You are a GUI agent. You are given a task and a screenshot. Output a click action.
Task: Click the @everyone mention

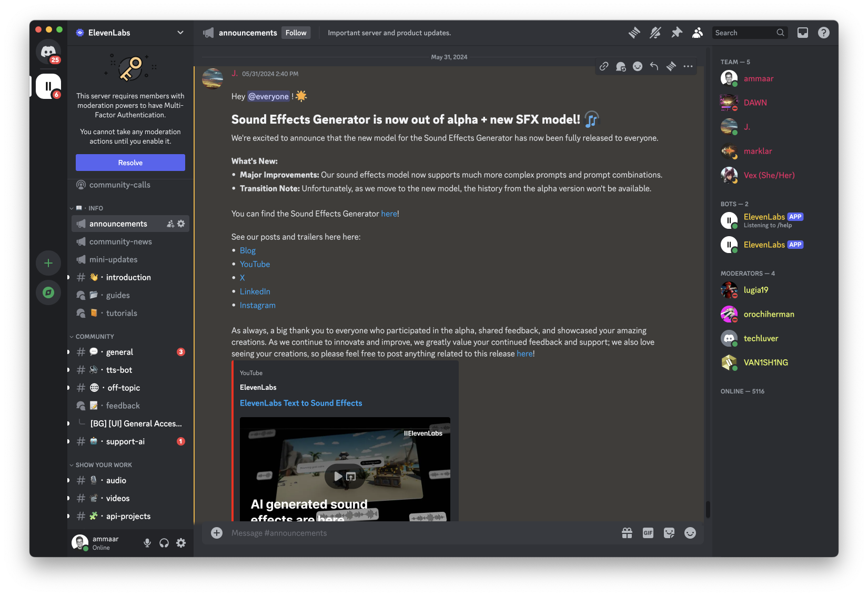(x=268, y=96)
